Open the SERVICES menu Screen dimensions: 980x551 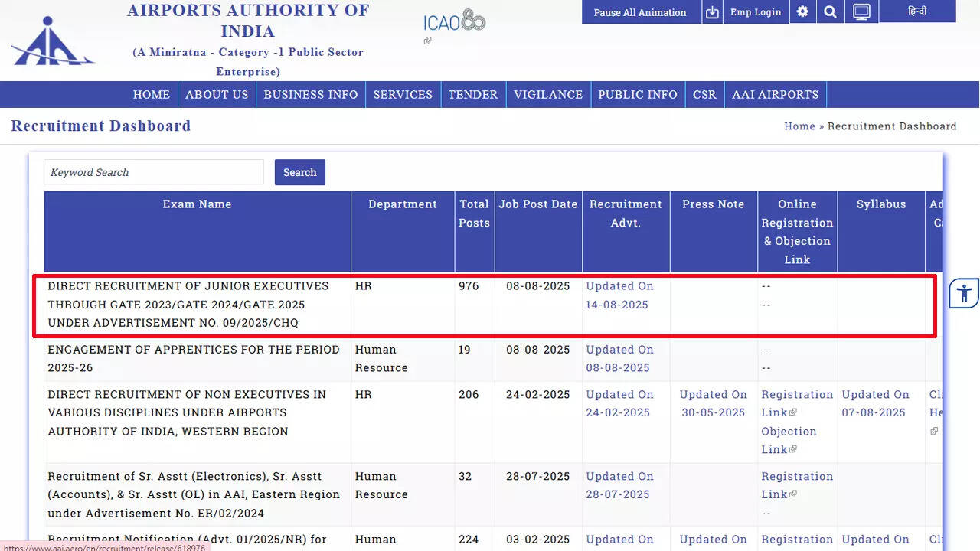tap(403, 95)
